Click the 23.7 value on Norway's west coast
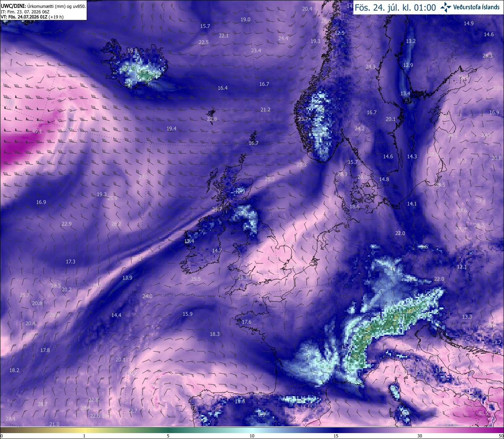The height and width of the screenshot is (439, 504). 303,119
